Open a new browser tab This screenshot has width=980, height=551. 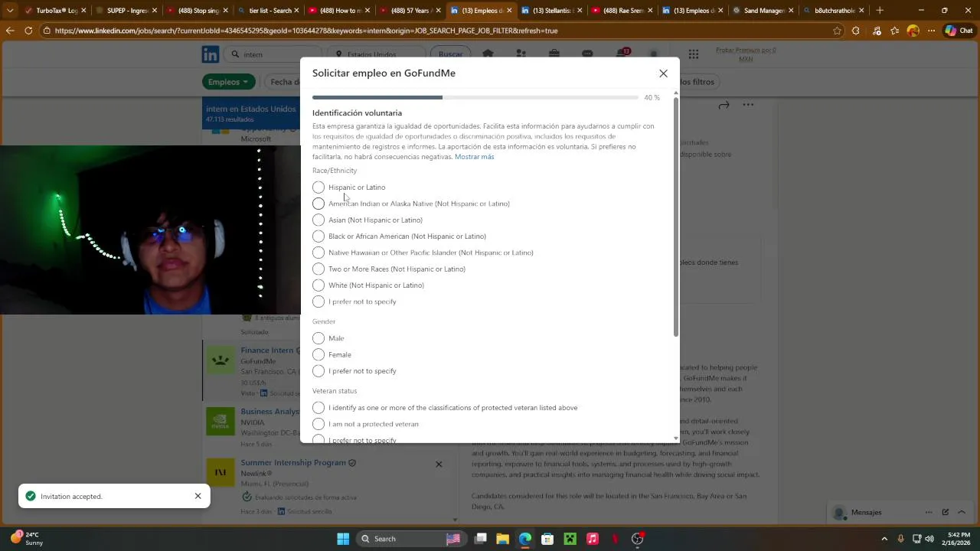coord(880,11)
